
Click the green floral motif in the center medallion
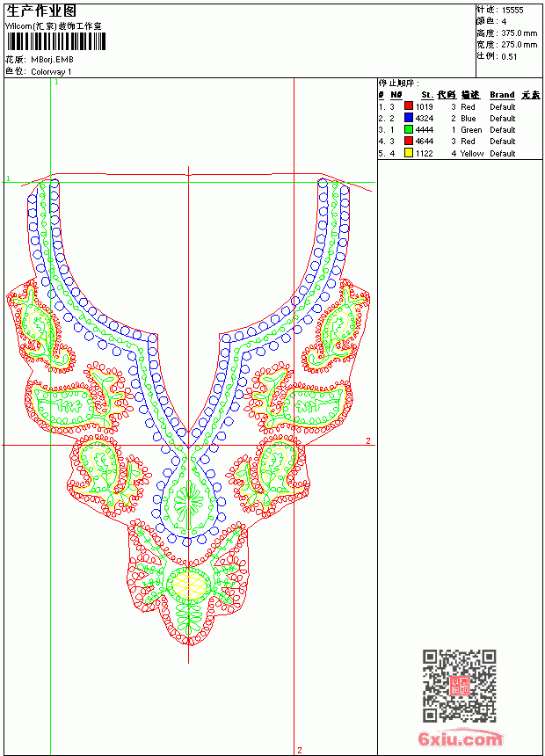[188, 503]
